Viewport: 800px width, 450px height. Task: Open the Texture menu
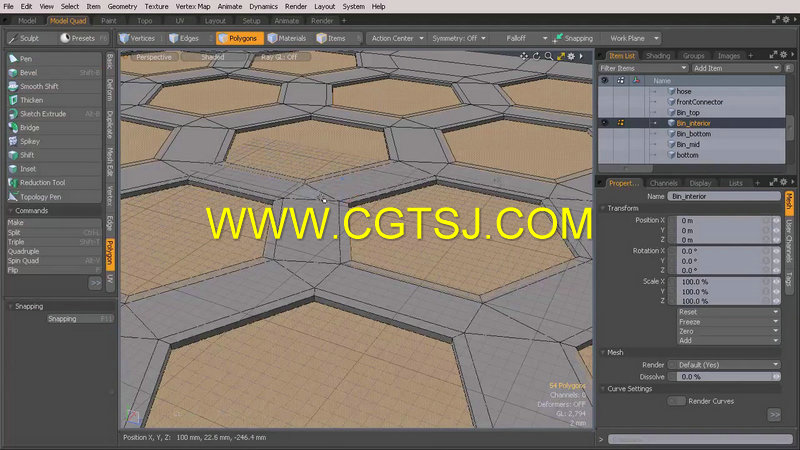(156, 7)
